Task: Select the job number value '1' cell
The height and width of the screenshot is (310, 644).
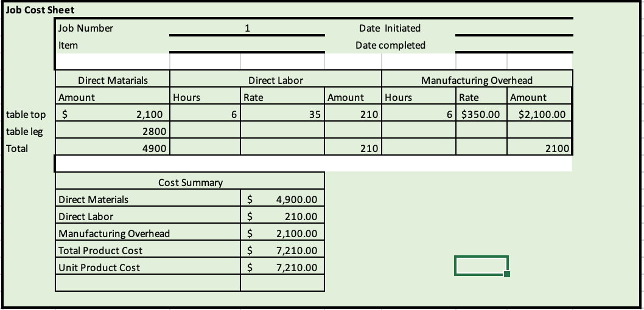Action: click(247, 29)
